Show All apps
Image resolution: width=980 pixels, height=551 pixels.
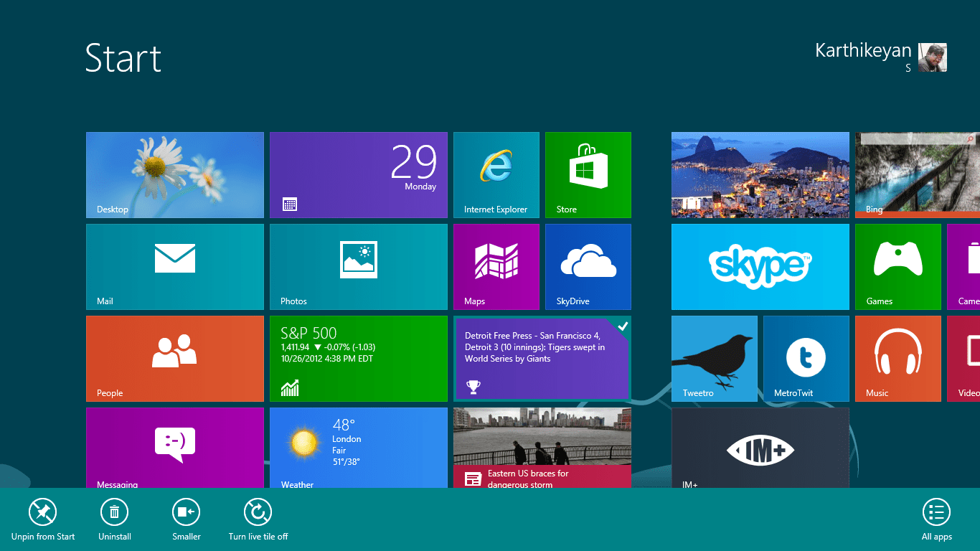(937, 519)
